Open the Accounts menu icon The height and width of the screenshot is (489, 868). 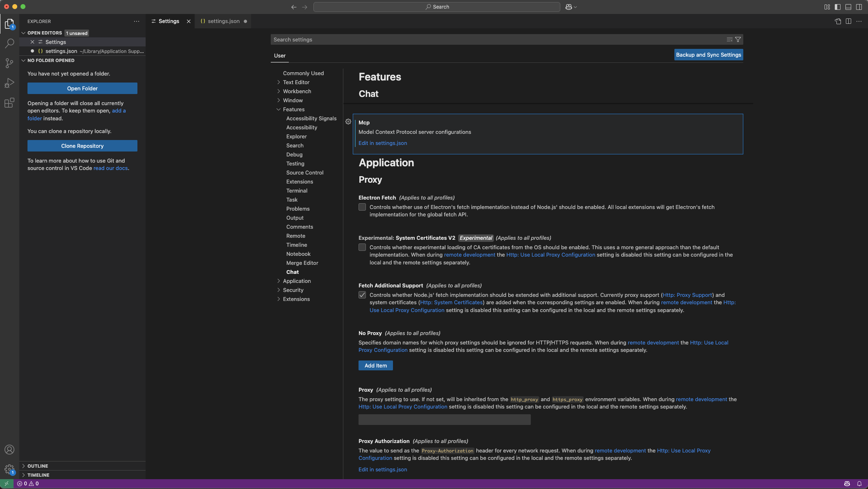(x=9, y=450)
